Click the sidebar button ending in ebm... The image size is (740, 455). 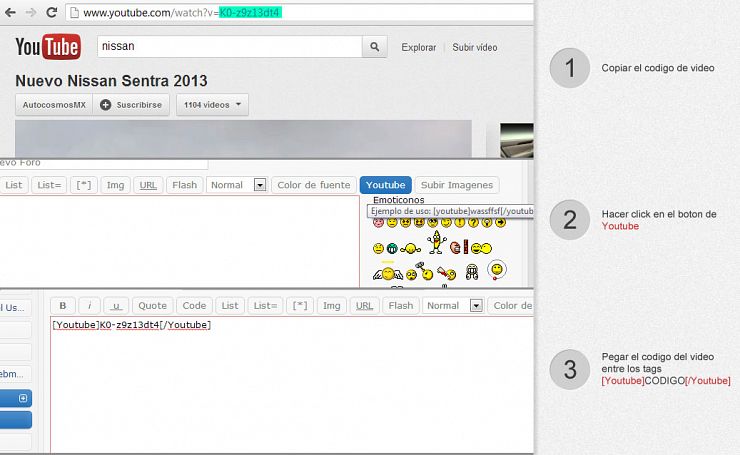(16, 374)
